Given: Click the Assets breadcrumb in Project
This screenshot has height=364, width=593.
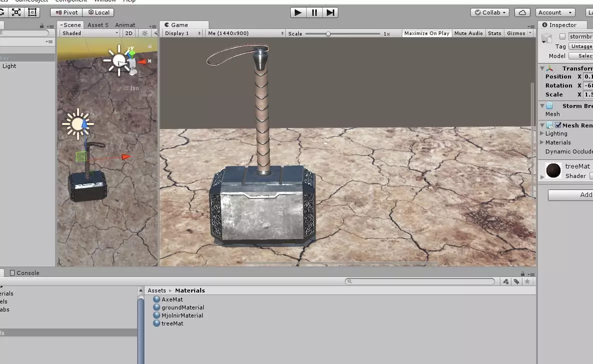Looking at the screenshot, I should click(x=157, y=290).
